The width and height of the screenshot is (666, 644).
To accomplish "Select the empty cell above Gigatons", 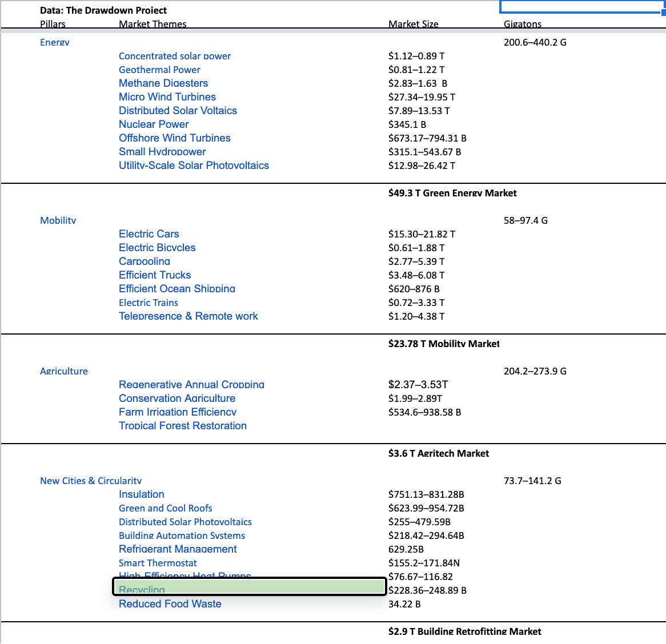I will pyautogui.click(x=583, y=6).
